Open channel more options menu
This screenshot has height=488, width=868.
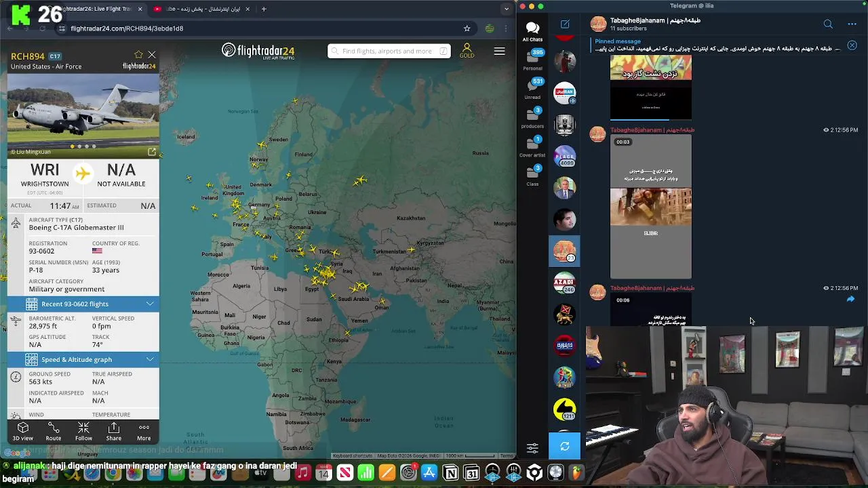pyautogui.click(x=852, y=24)
